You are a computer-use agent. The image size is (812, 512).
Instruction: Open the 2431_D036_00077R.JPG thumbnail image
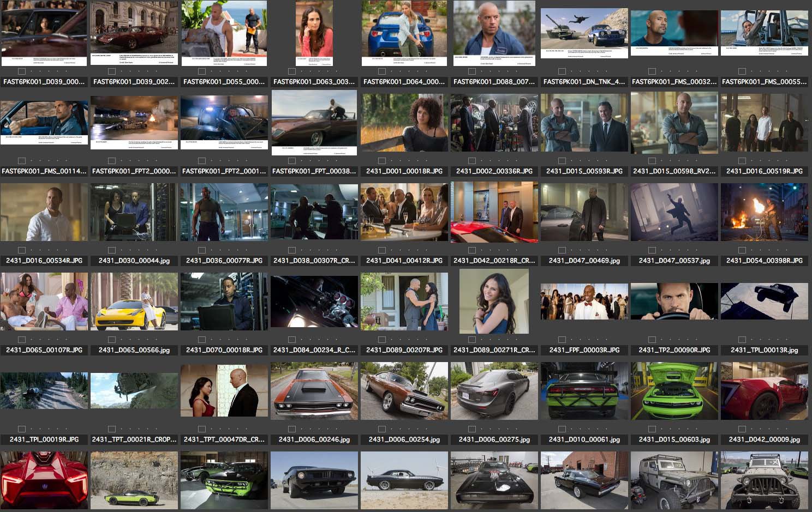(x=224, y=212)
